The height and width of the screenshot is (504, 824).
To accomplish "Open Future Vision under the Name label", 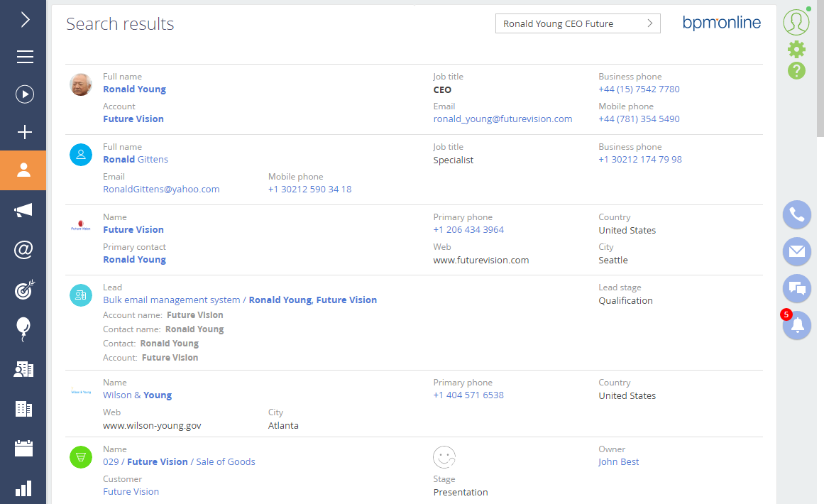I will point(133,230).
